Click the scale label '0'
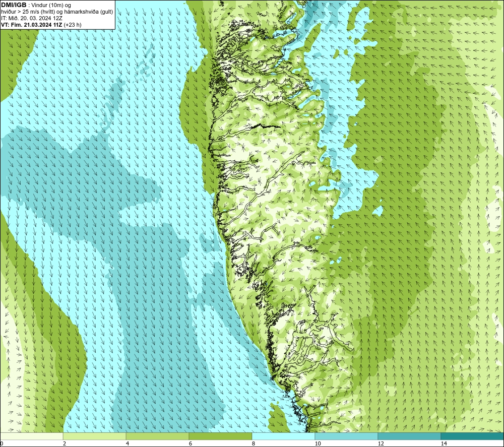 2,444
